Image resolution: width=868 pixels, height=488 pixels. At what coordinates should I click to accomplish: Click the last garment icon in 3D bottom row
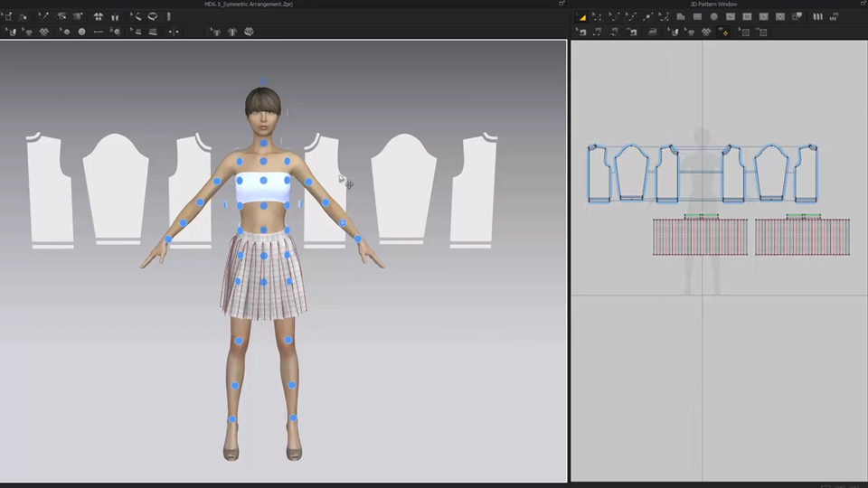click(x=250, y=32)
